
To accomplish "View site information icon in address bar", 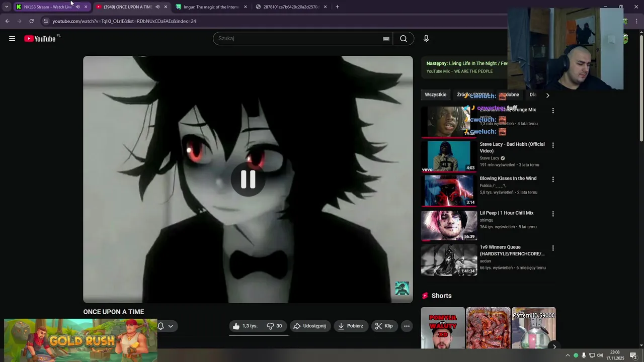I will tap(46, 21).
